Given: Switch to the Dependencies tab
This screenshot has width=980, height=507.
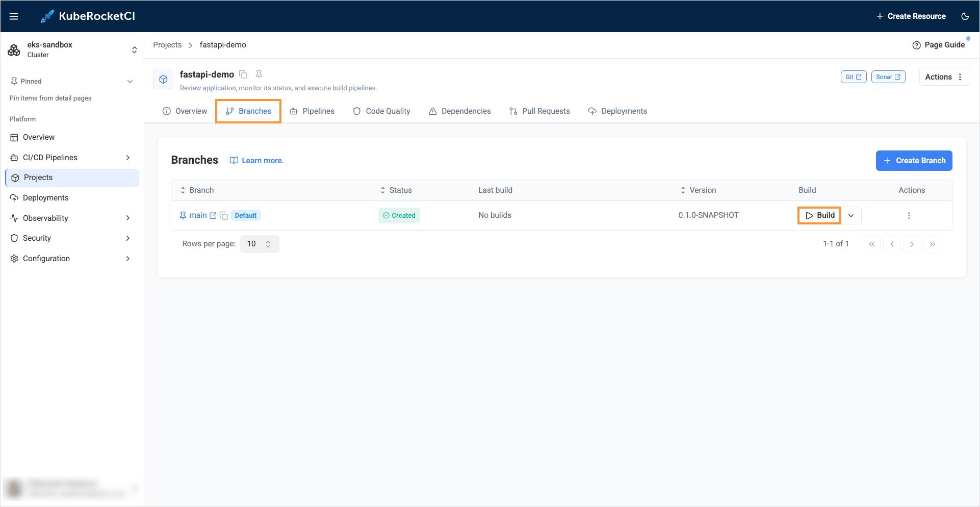Looking at the screenshot, I should [x=460, y=111].
